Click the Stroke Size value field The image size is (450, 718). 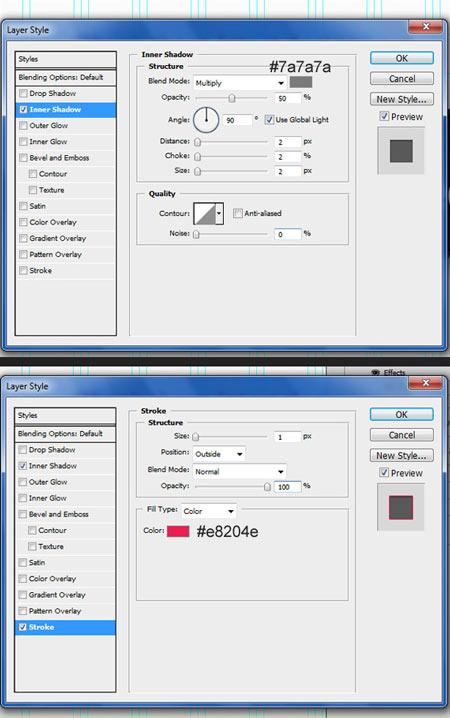click(x=287, y=437)
